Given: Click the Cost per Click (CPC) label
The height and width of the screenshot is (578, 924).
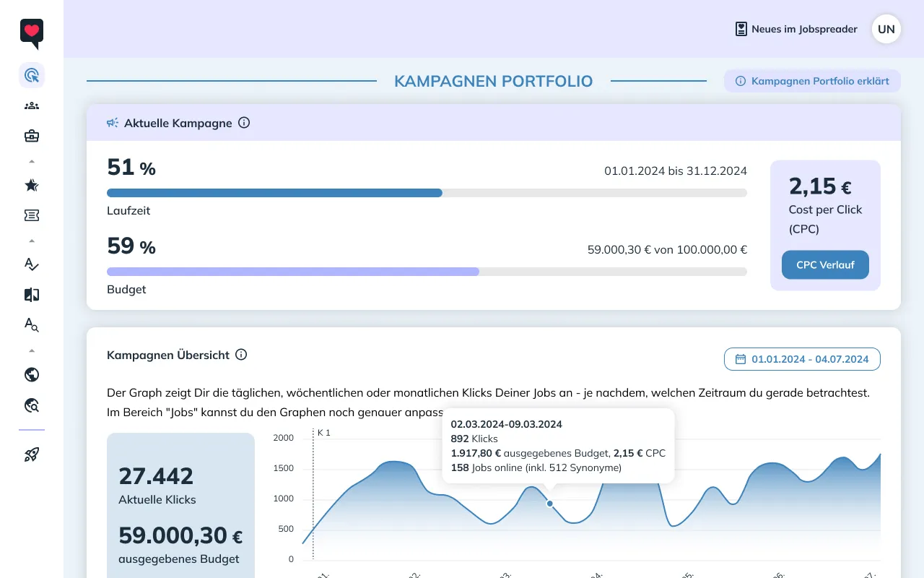Looking at the screenshot, I should [825, 219].
